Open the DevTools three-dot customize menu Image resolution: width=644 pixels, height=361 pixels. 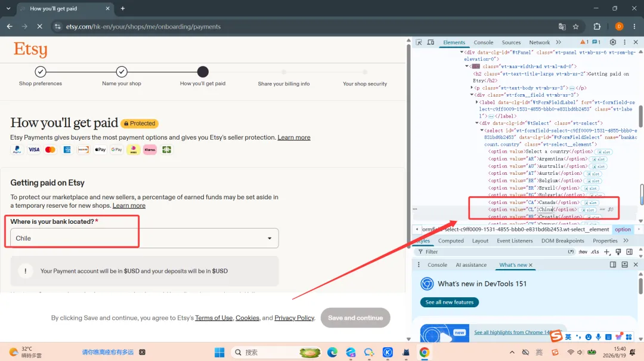tap(625, 42)
